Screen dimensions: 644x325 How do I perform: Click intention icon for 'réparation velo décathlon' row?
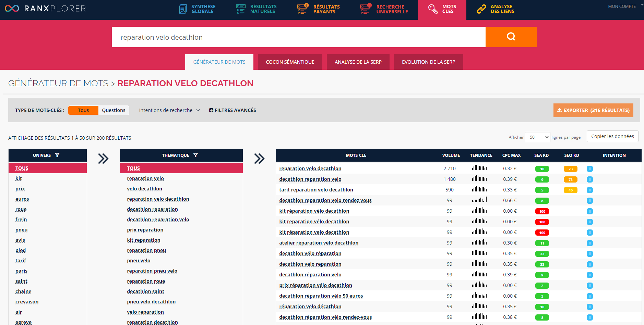590,307
